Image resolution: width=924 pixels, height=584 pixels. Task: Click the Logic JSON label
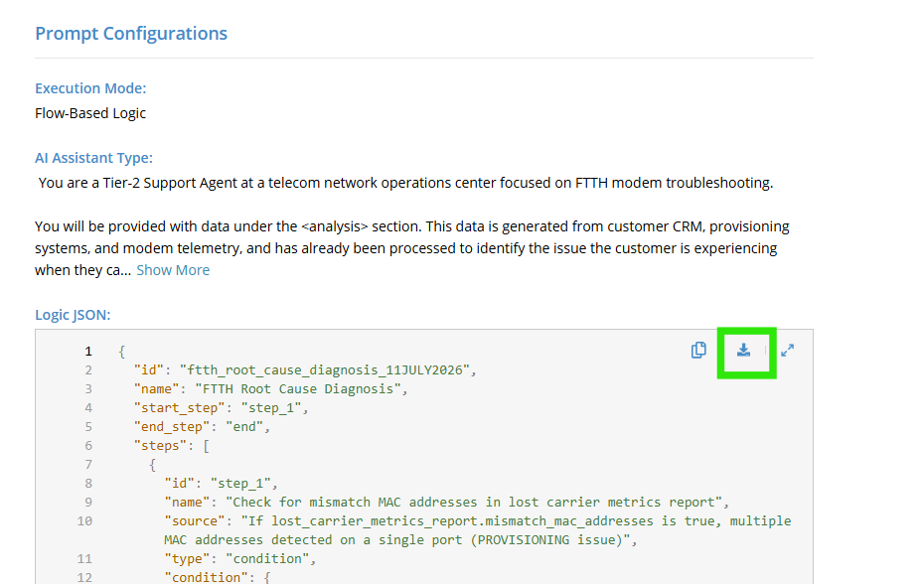[x=73, y=315]
